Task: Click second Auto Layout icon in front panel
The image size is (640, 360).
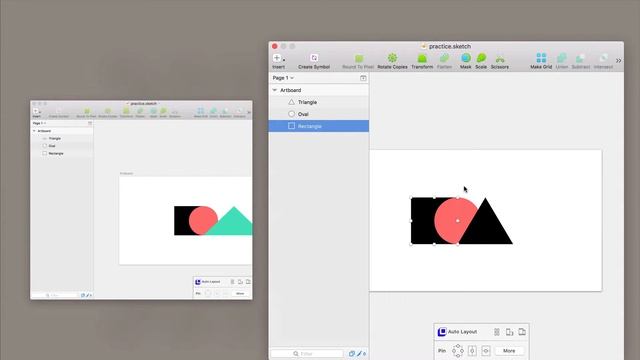Action: [x=509, y=332]
